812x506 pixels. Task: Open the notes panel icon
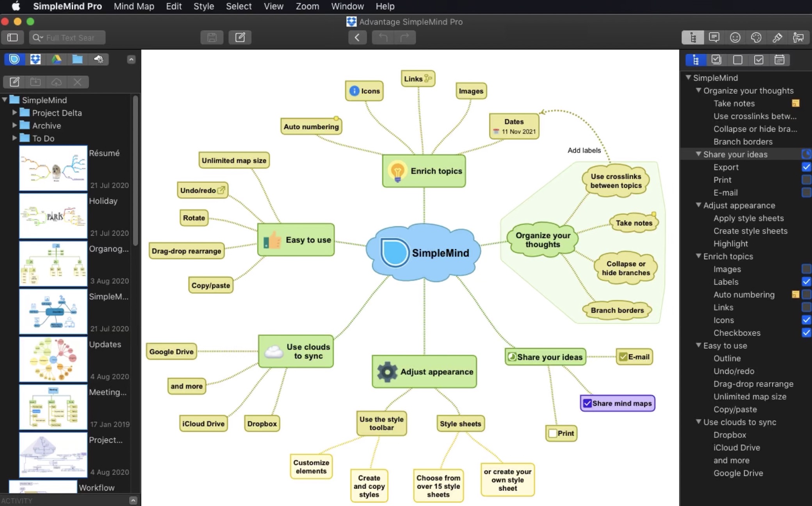(714, 37)
